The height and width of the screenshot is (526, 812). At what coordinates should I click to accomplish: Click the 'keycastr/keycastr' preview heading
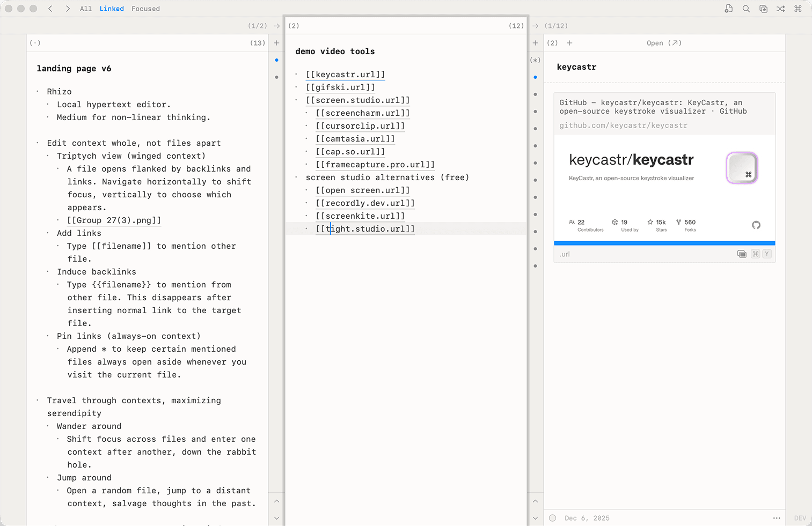coord(631,160)
